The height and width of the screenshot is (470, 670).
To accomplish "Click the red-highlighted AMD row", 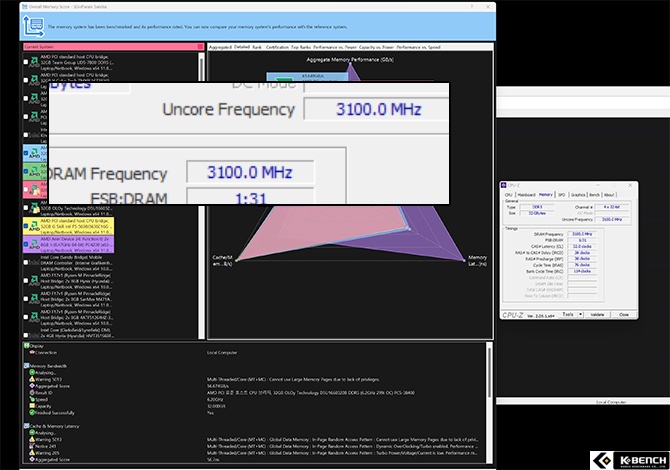I will (x=35, y=190).
